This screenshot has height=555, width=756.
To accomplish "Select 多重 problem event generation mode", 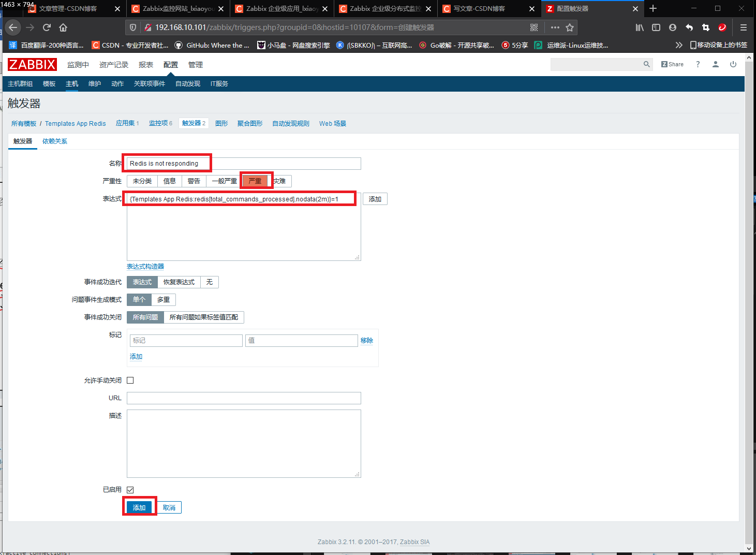I will click(164, 300).
